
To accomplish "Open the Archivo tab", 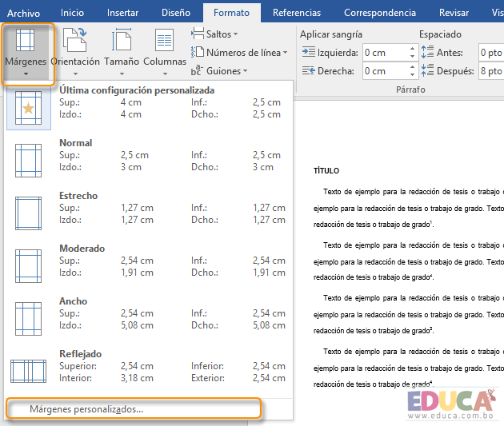I will coord(23,13).
